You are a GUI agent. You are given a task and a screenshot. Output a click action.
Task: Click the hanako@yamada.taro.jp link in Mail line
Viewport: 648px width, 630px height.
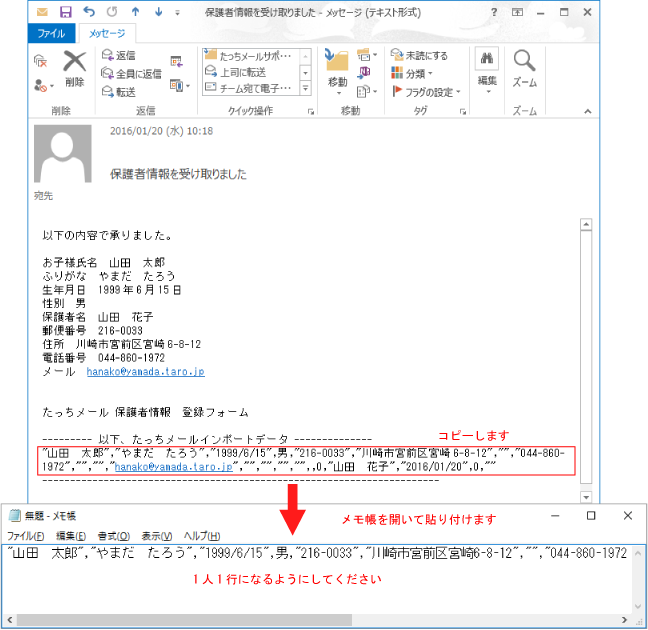click(x=159, y=371)
